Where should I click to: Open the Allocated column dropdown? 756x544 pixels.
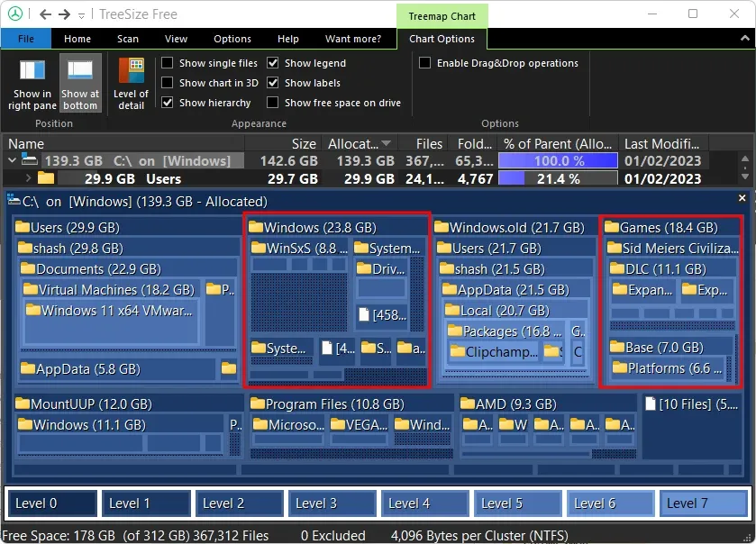coord(383,143)
